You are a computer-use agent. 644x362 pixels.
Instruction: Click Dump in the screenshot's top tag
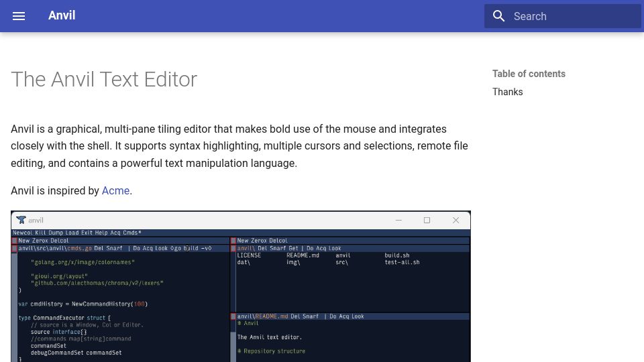point(56,233)
